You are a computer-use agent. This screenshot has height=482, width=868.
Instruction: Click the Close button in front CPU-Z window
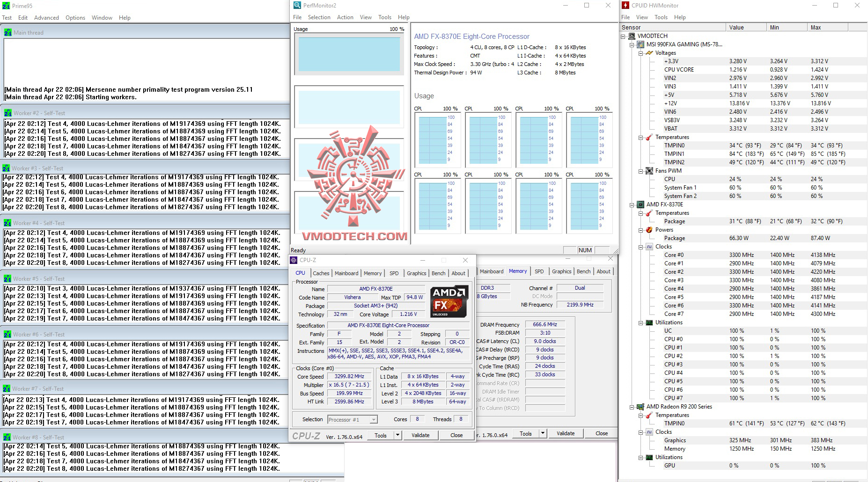456,435
